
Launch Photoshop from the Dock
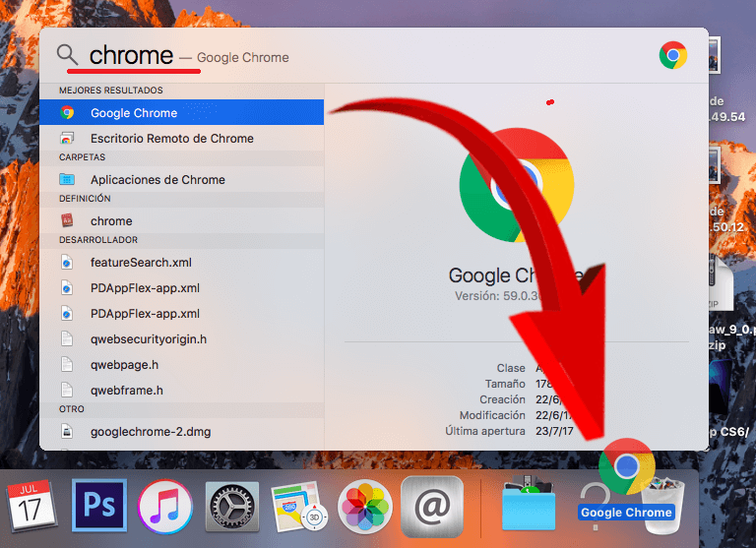pyautogui.click(x=99, y=505)
